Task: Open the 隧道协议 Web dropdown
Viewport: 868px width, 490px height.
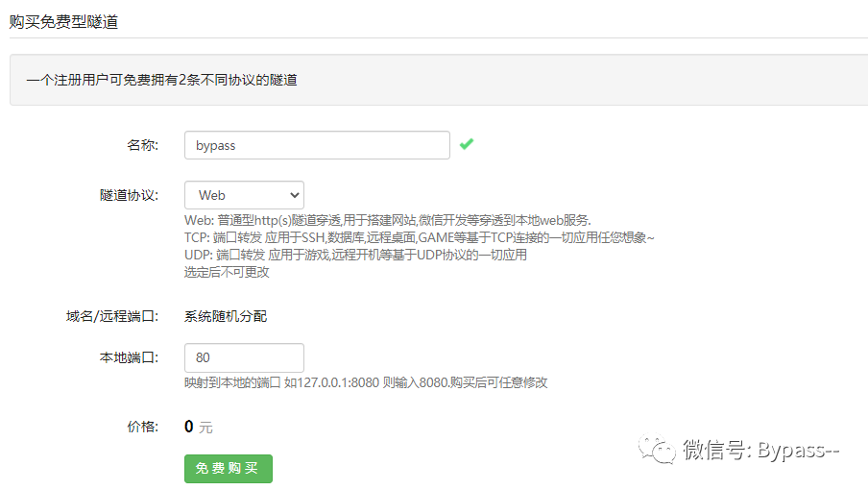Action: [x=244, y=195]
